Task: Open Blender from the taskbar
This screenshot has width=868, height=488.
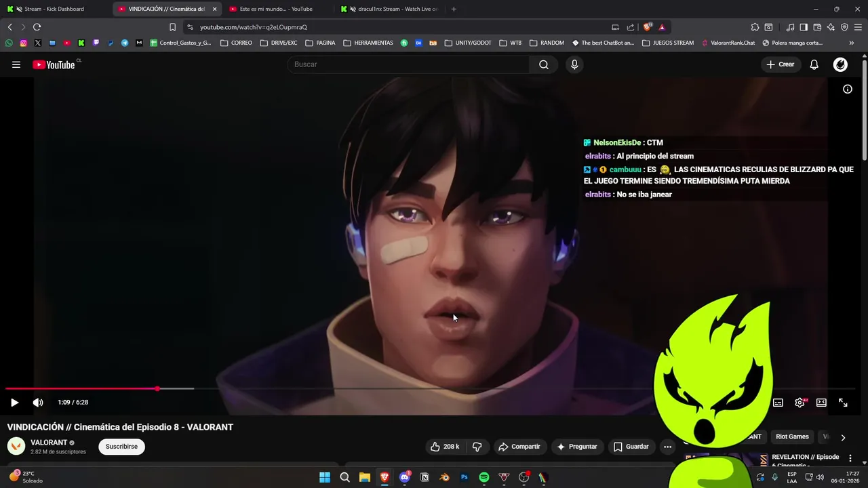Action: 444,477
